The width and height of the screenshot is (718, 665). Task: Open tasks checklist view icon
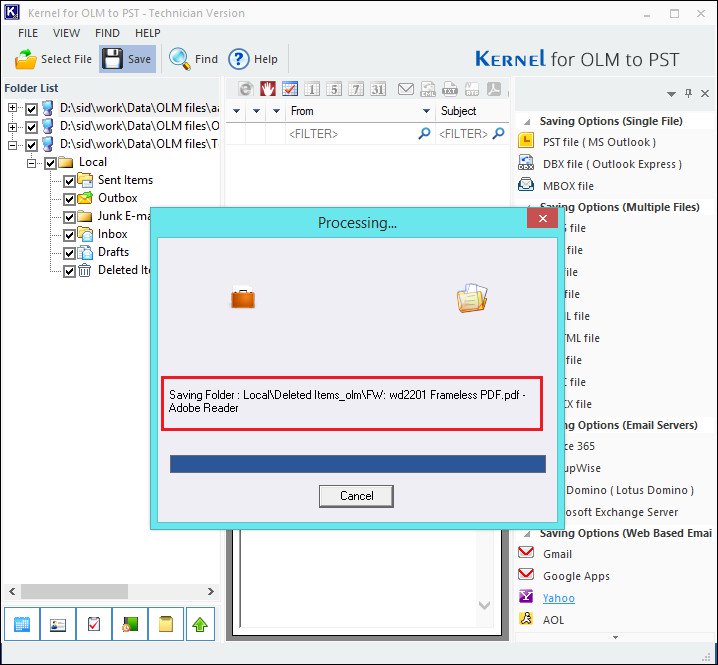(94, 624)
